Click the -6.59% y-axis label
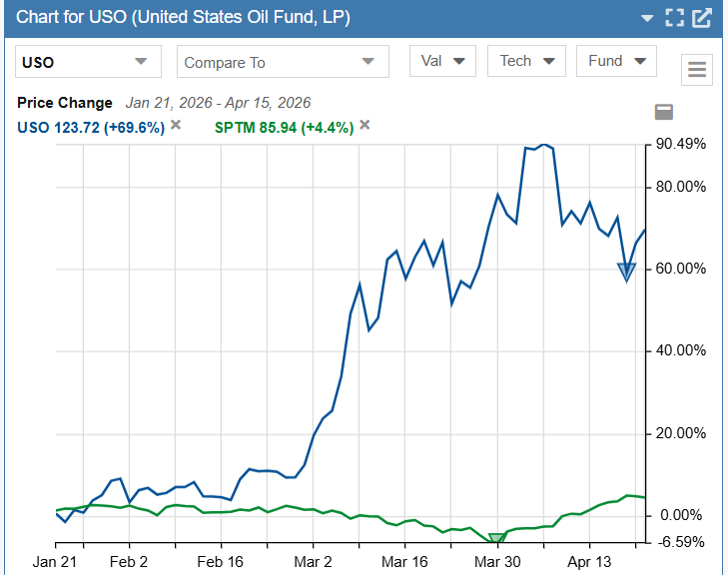728x575 pixels. pos(682,542)
